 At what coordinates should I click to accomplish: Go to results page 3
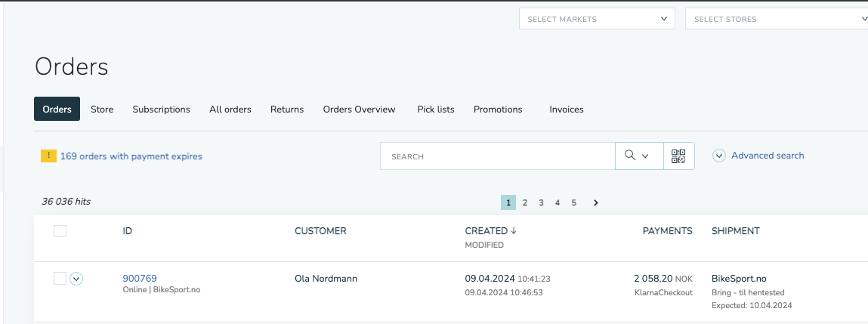[x=541, y=202]
